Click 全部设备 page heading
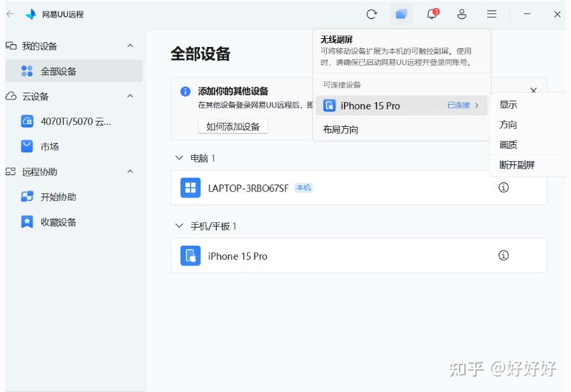 (x=201, y=54)
